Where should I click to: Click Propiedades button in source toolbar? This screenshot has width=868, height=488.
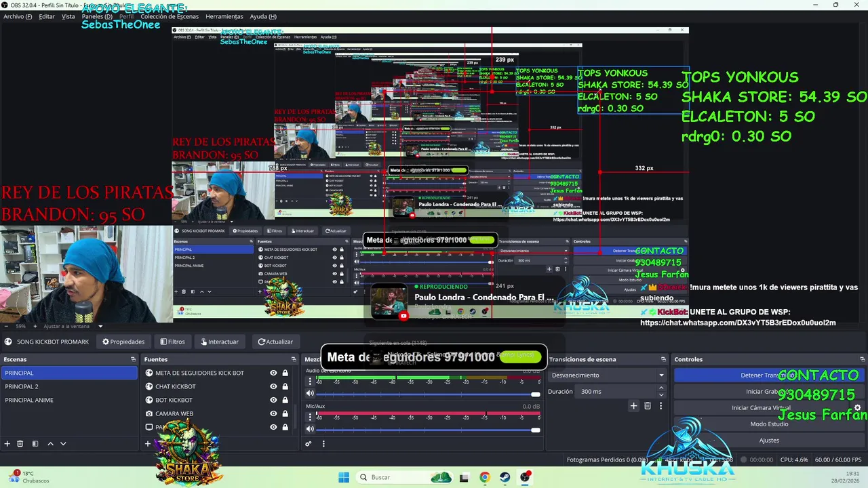123,342
